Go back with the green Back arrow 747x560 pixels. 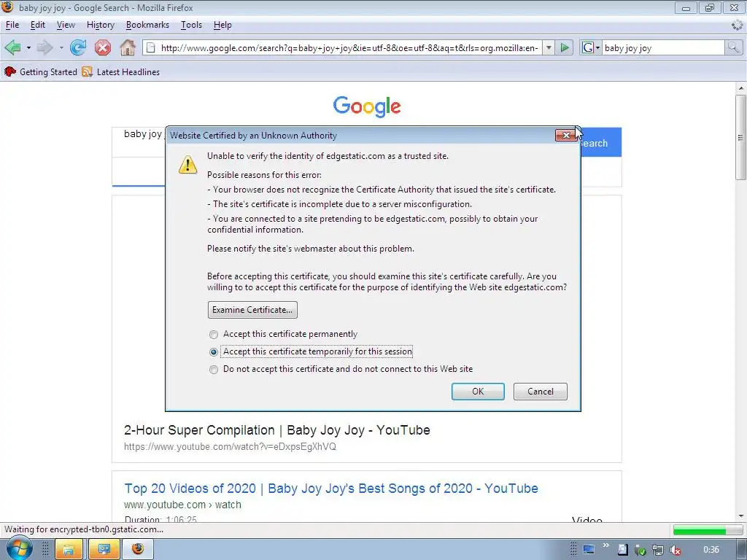[13, 47]
